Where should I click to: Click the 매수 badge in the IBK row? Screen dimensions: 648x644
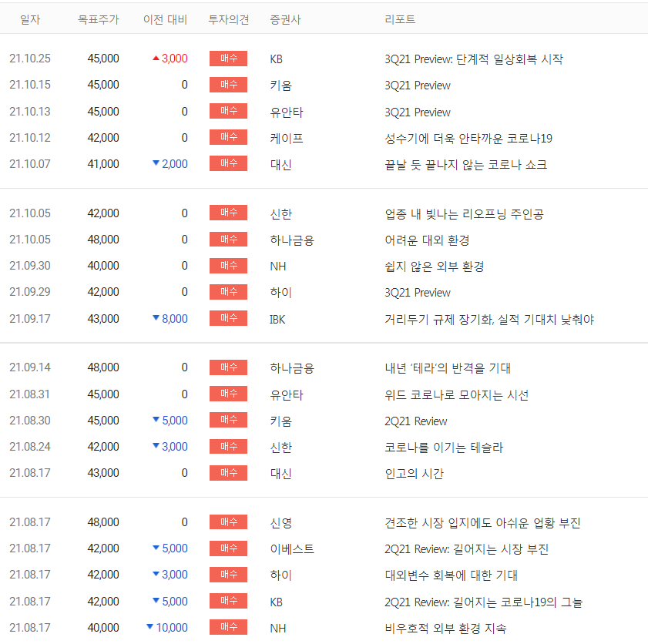point(229,318)
